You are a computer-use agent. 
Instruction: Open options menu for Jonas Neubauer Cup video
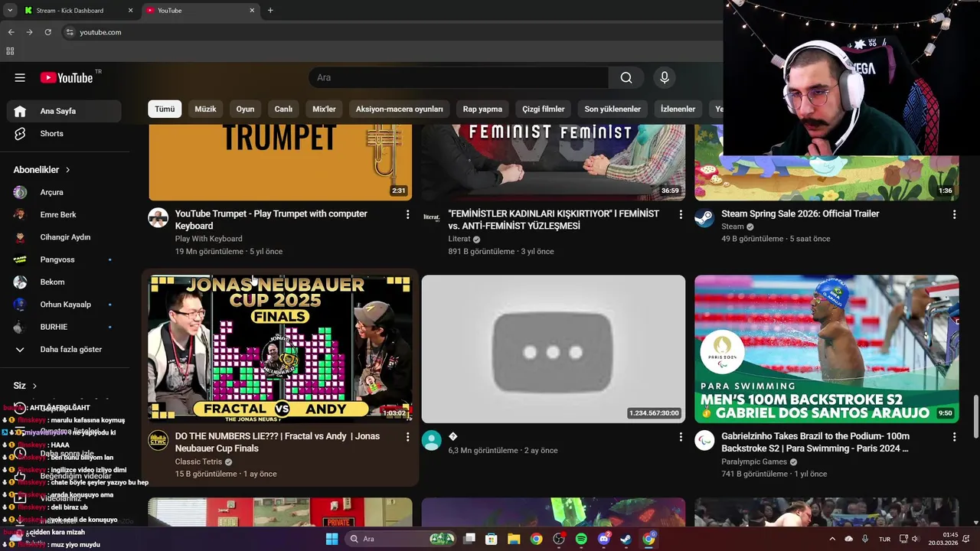(x=407, y=437)
